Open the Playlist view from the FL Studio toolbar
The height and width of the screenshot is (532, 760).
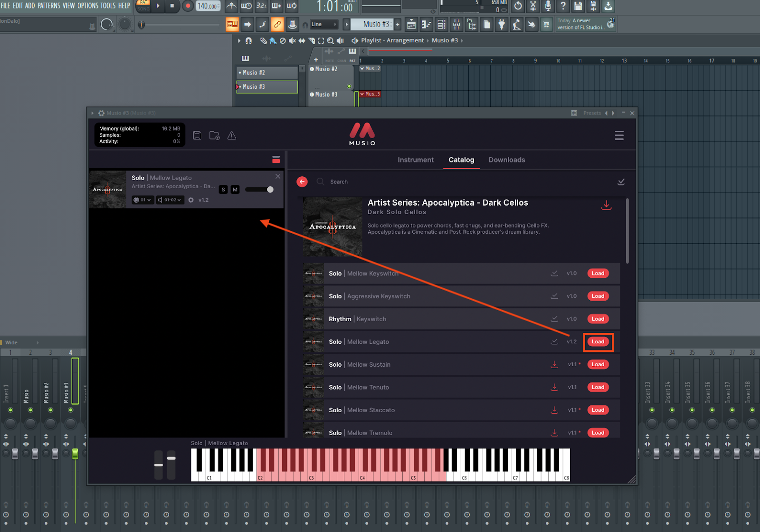tap(411, 25)
